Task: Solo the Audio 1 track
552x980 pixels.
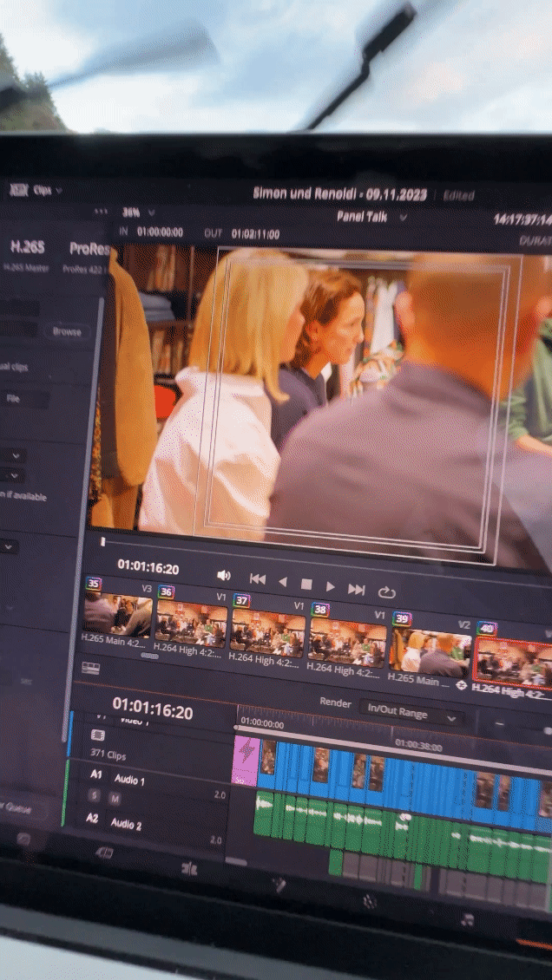Action: point(94,796)
